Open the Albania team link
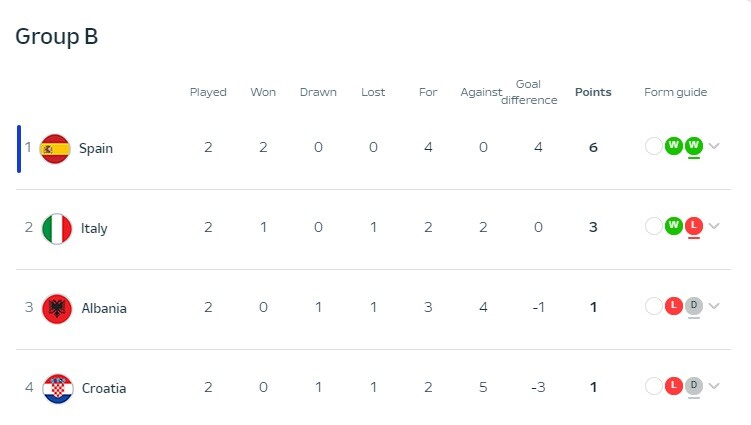Image resolution: width=751 pixels, height=425 pixels. (x=104, y=308)
